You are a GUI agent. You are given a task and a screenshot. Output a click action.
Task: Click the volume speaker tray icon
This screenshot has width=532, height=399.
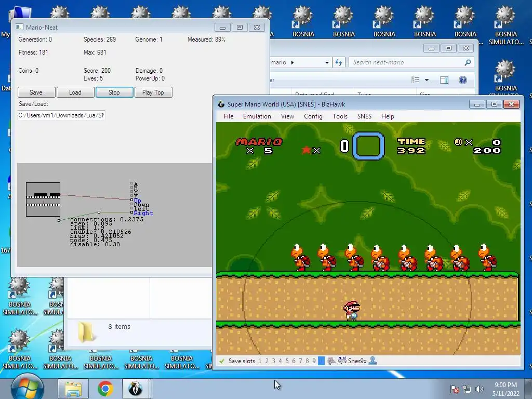coord(479,389)
